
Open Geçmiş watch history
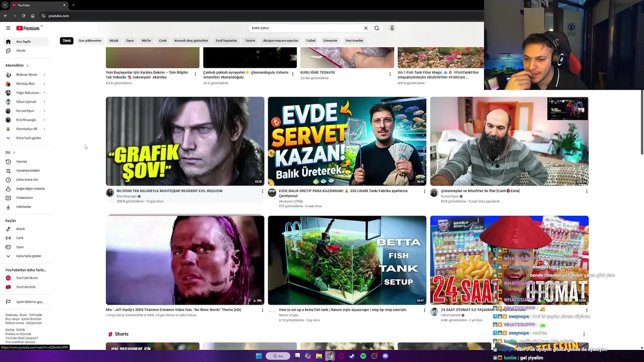(x=26, y=162)
